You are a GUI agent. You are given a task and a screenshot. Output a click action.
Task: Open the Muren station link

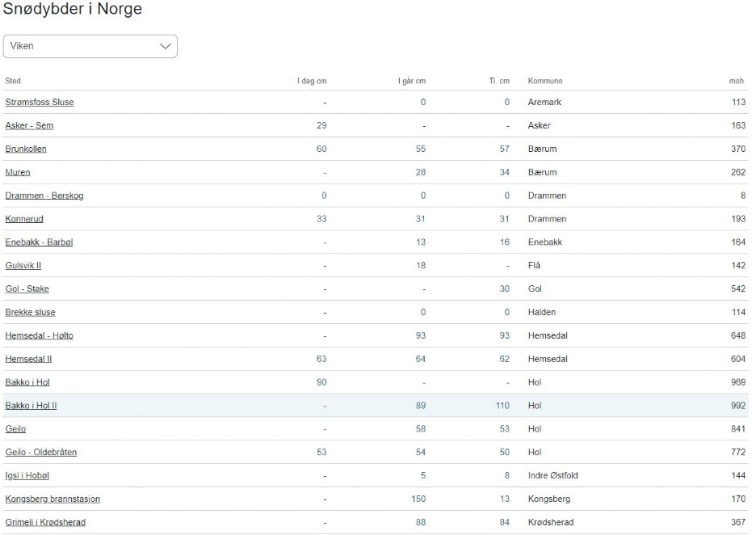(x=18, y=172)
